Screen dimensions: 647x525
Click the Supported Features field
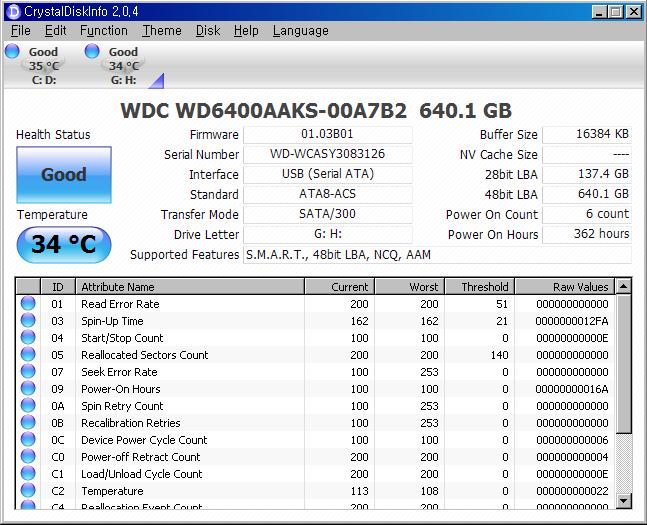tap(437, 255)
